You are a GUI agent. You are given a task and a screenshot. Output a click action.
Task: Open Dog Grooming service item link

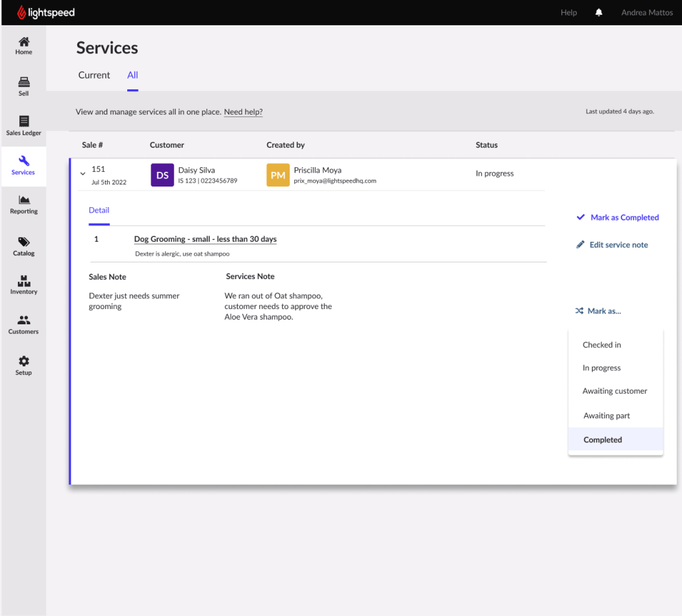point(205,239)
